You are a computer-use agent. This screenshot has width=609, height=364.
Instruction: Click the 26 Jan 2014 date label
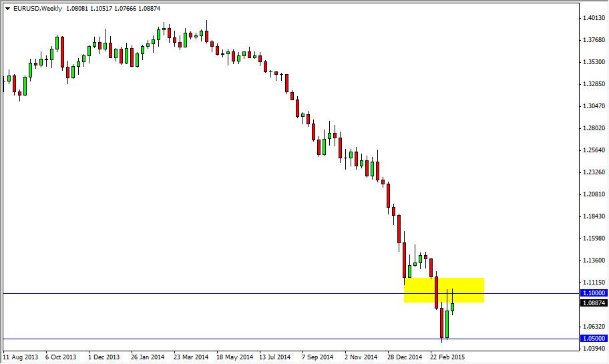click(147, 357)
